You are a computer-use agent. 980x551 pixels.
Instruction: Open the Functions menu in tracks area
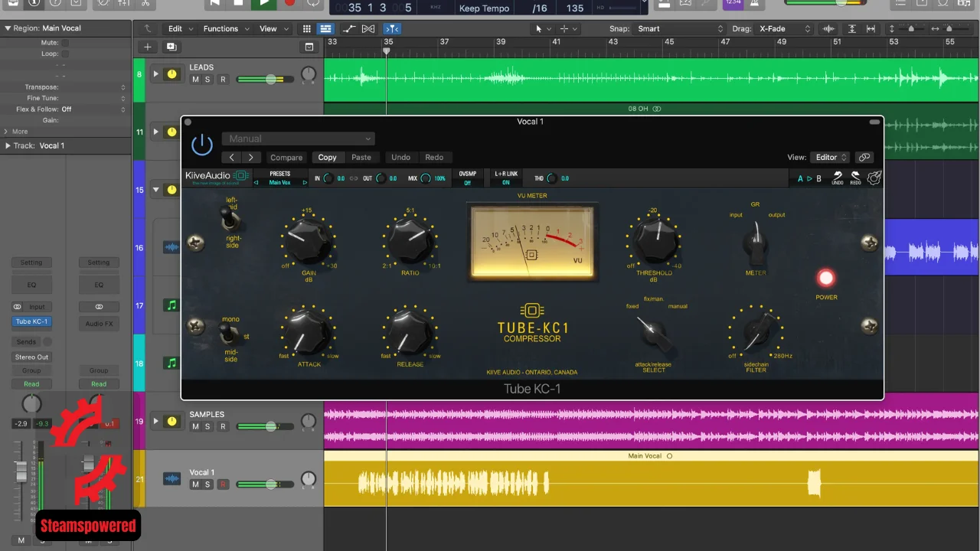coord(225,29)
